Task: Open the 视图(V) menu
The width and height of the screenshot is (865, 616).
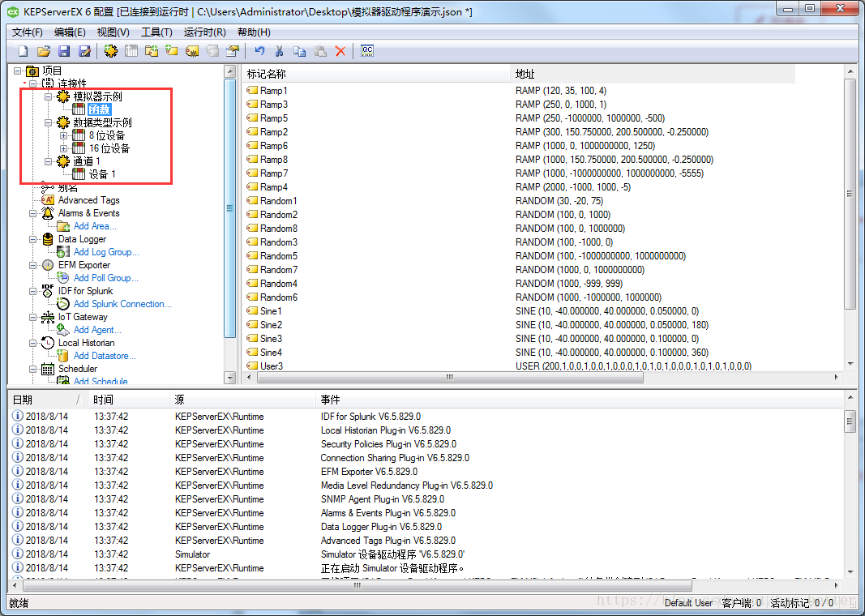Action: point(113,32)
